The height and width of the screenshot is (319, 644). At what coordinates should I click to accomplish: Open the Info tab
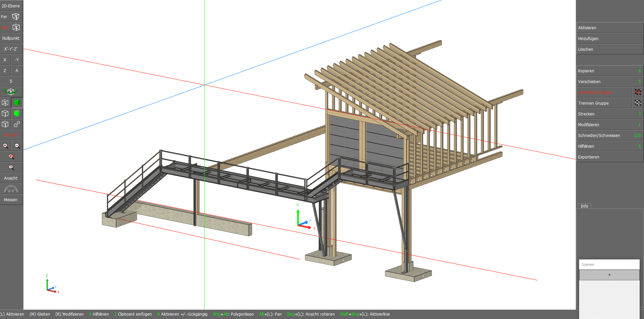(x=584, y=206)
